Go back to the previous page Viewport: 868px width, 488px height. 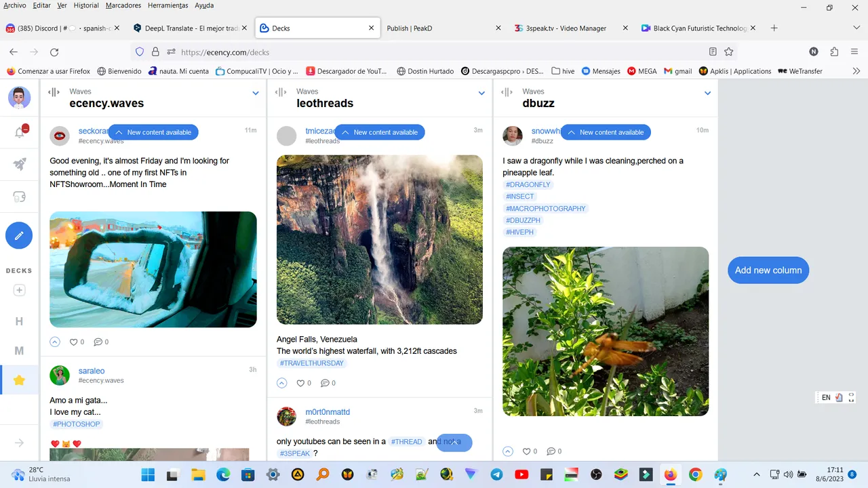point(14,52)
